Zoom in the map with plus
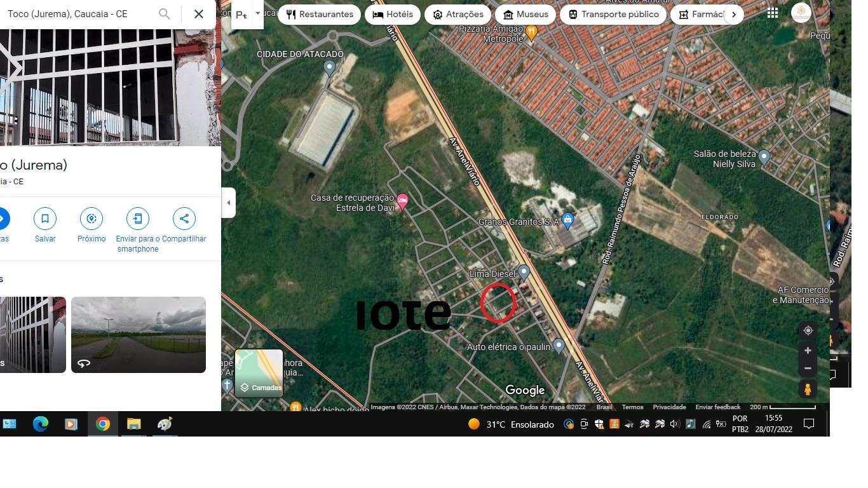 [808, 351]
